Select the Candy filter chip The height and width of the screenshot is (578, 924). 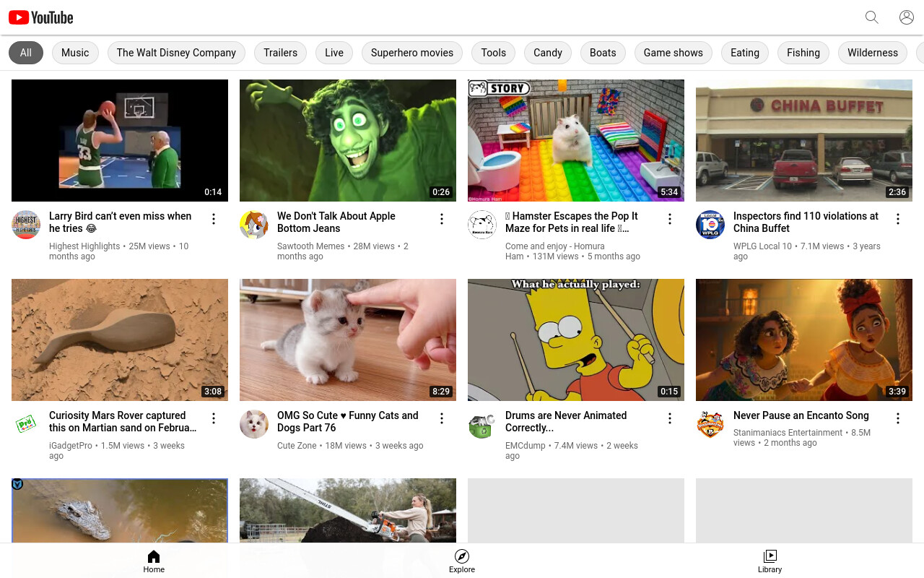tap(548, 53)
